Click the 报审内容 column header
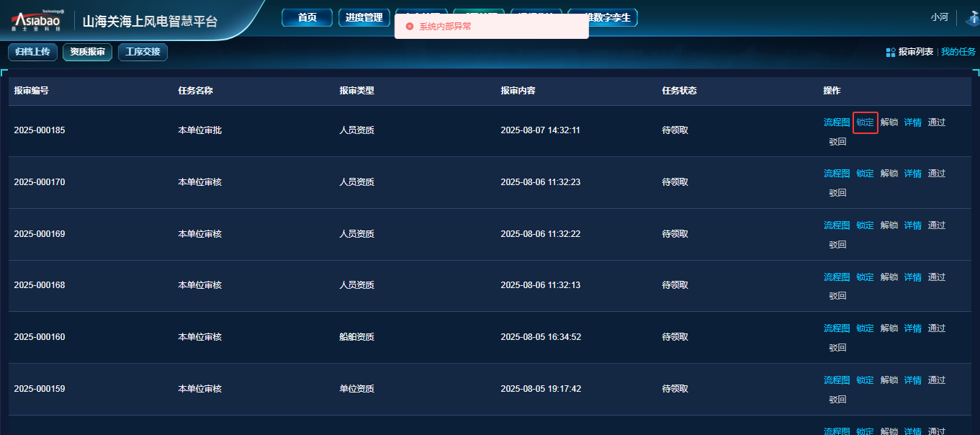This screenshot has height=435, width=980. pos(518,91)
